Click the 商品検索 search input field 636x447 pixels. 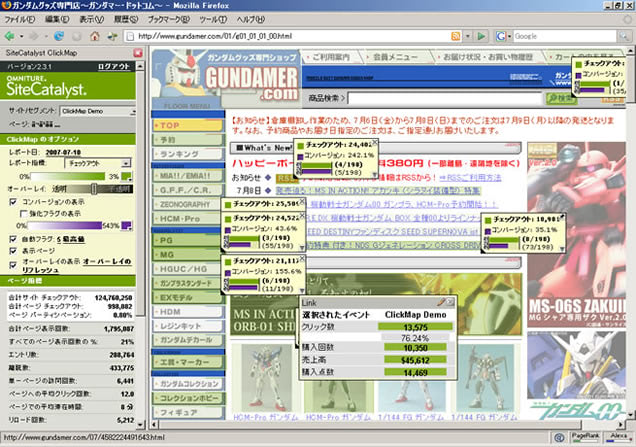[x=445, y=98]
